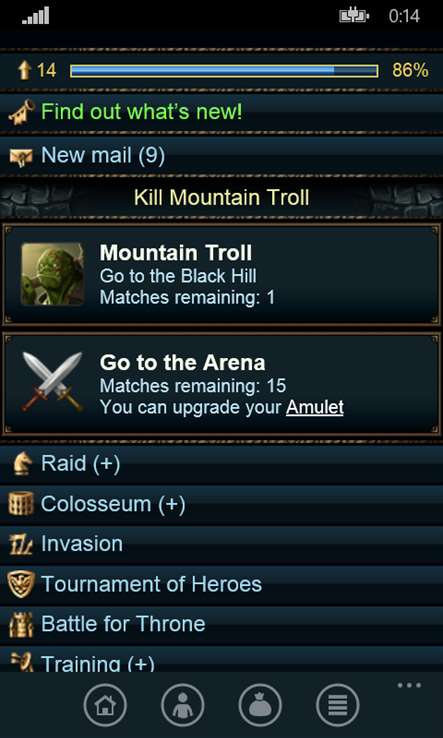Open Training (+) entry
This screenshot has width=443, height=738.
point(221,659)
